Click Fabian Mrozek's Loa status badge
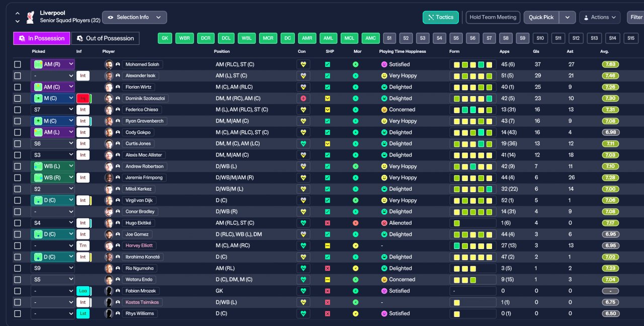The height and width of the screenshot is (326, 644). click(x=83, y=291)
